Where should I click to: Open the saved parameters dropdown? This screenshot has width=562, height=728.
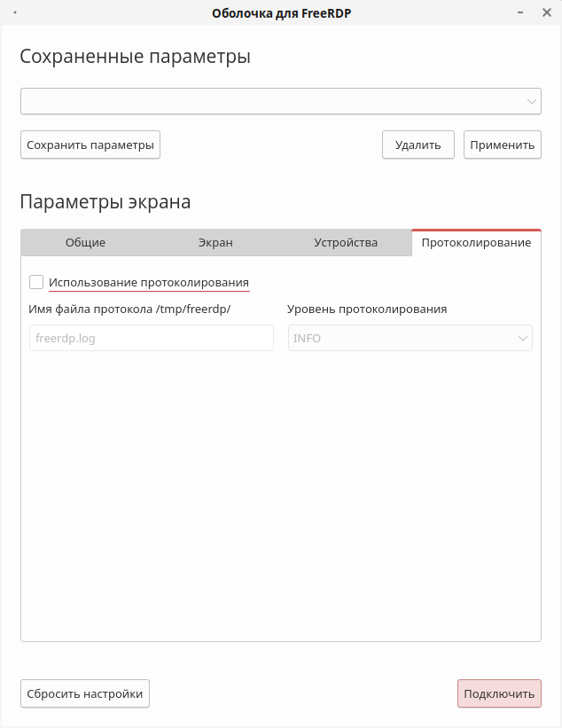[281, 101]
